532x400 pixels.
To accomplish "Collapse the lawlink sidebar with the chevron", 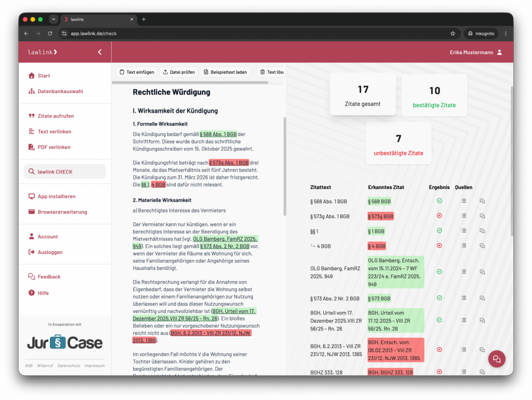I will 100,52.
